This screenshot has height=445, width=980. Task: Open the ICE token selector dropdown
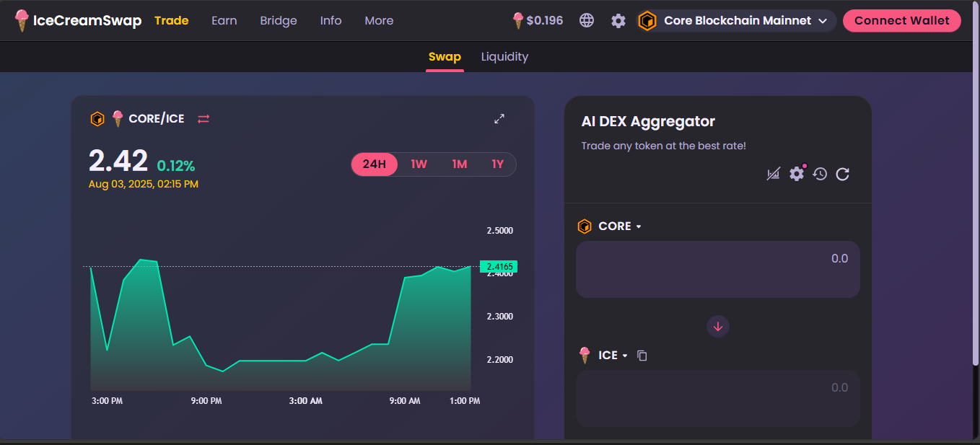point(603,356)
